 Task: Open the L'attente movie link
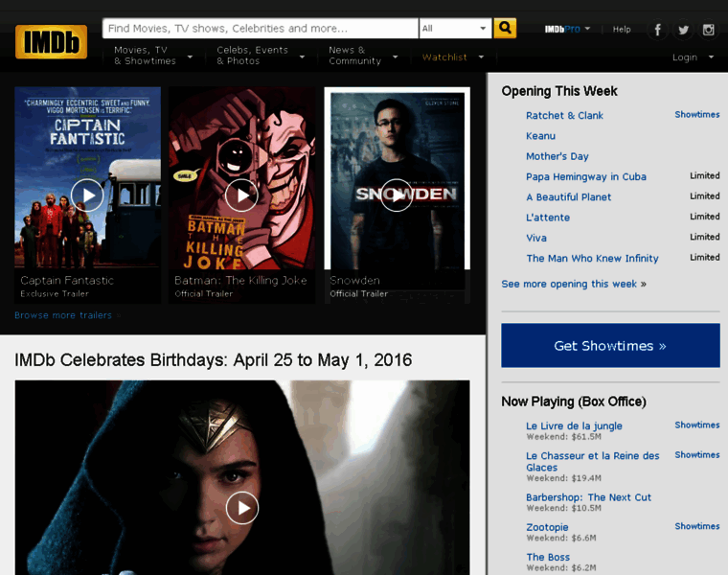(x=548, y=218)
